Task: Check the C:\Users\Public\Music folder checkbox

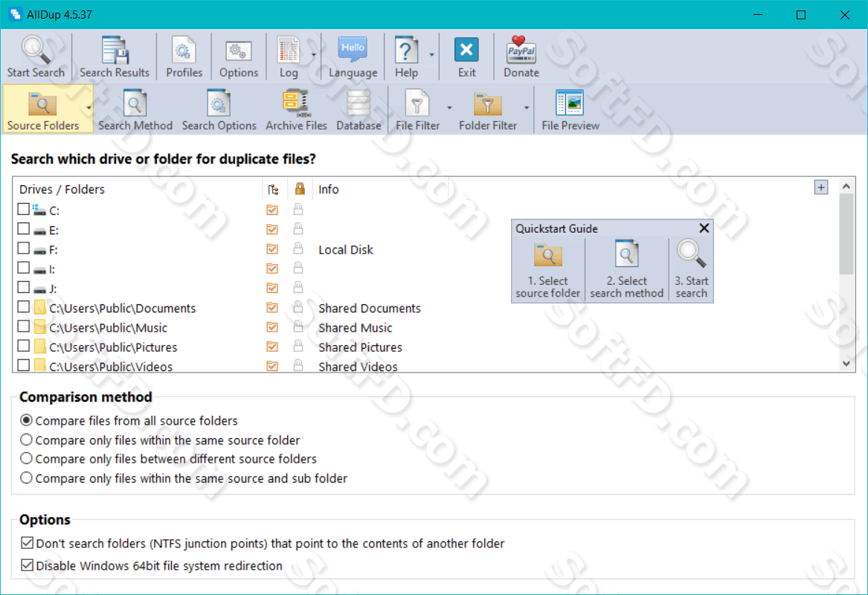Action: pyautogui.click(x=23, y=327)
